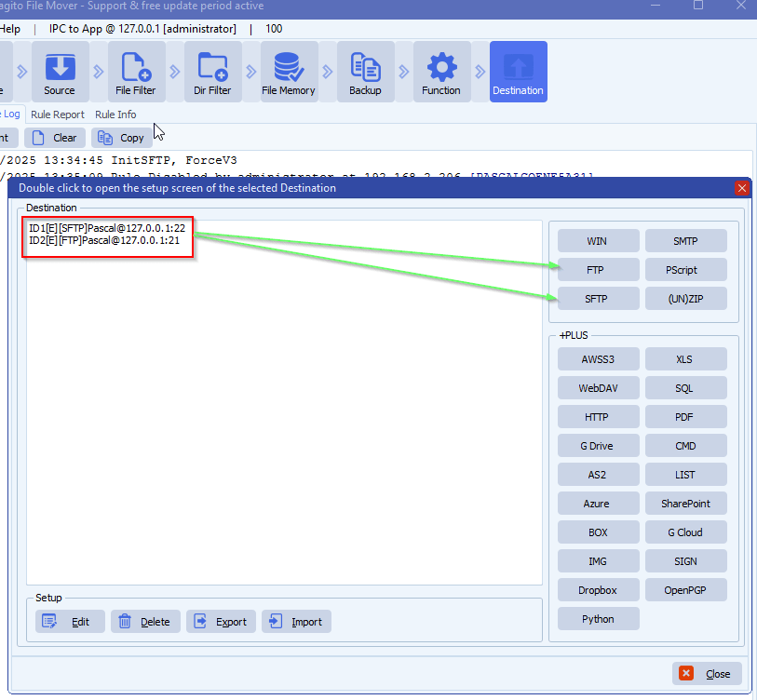Screen dimensions: 757x700
Task: Select the Destination step
Action: click(x=518, y=72)
